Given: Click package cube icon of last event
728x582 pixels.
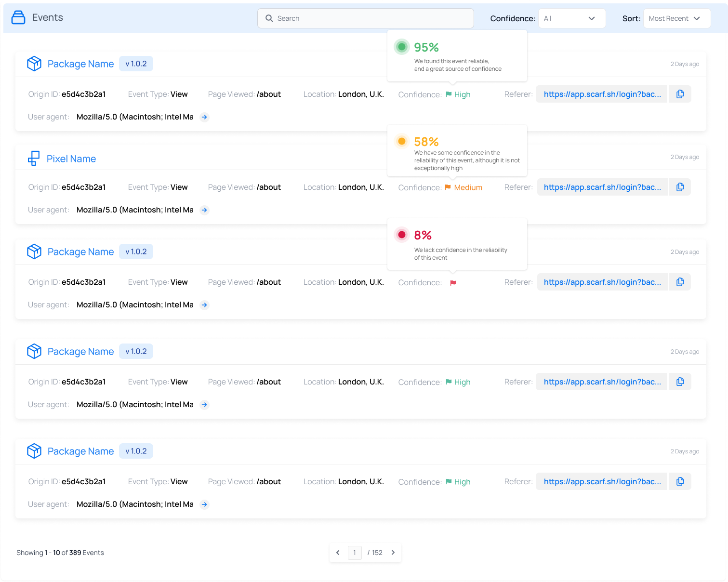Looking at the screenshot, I should coord(34,451).
